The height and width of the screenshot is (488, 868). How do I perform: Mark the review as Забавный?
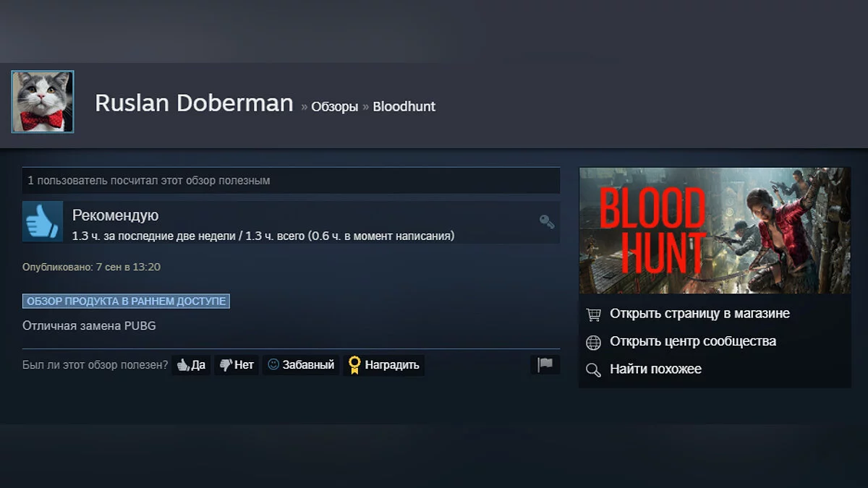[301, 365]
